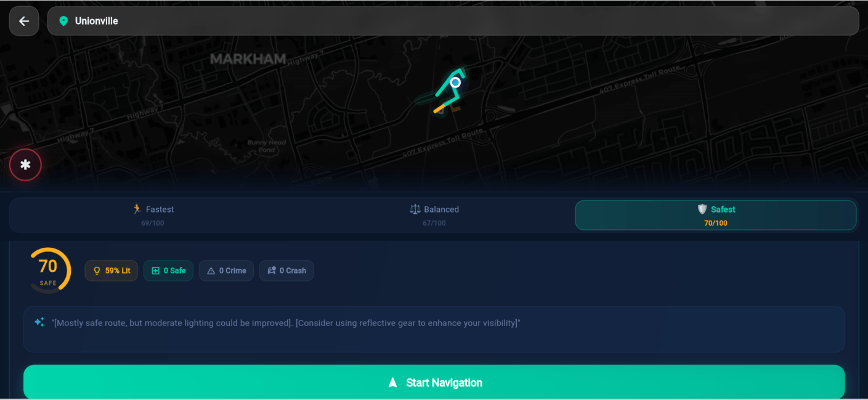868x400 pixels.
Task: Go back using the arrow button
Action: [x=24, y=21]
